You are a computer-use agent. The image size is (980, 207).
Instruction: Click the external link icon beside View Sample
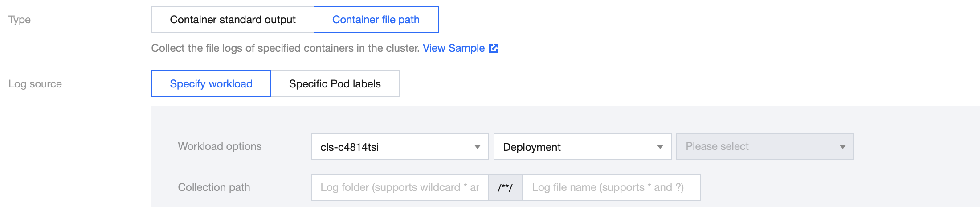pos(494,48)
